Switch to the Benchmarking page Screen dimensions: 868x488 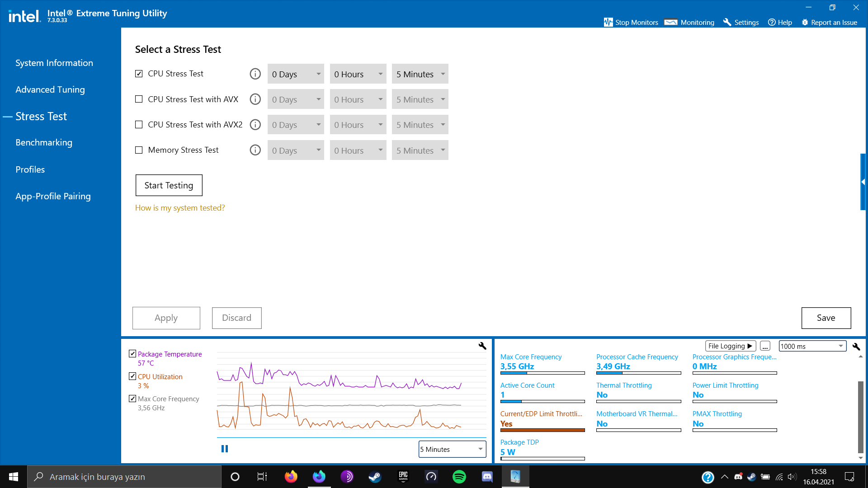point(44,142)
